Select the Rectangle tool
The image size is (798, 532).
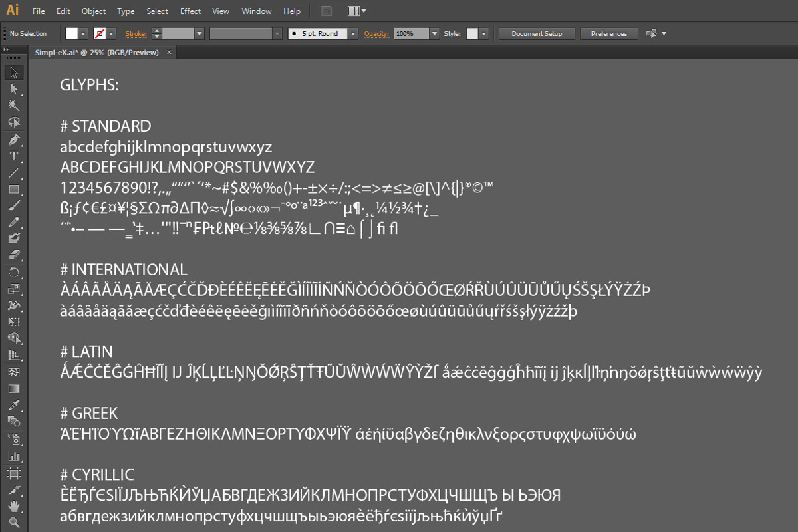(x=14, y=190)
